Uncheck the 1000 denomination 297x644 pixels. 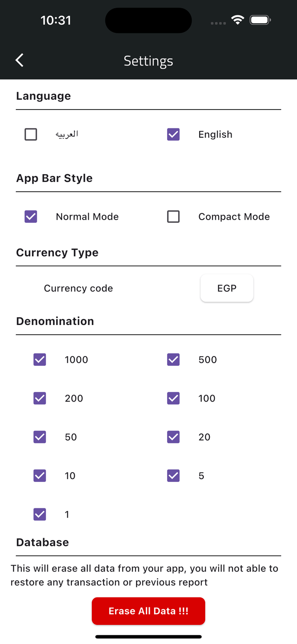coord(40,360)
